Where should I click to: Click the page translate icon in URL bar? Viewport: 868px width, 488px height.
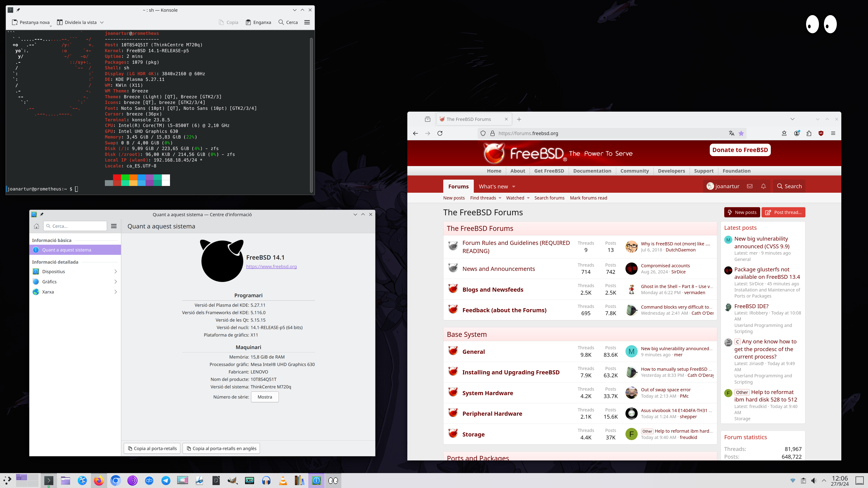pos(731,133)
